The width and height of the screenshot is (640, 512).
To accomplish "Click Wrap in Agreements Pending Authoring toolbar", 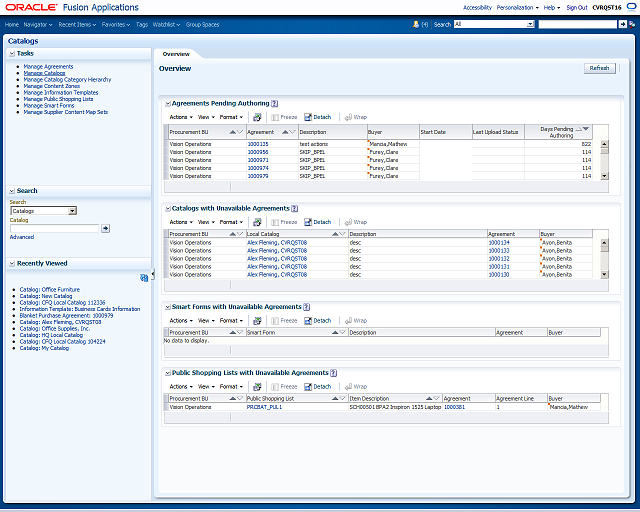I will point(356,117).
